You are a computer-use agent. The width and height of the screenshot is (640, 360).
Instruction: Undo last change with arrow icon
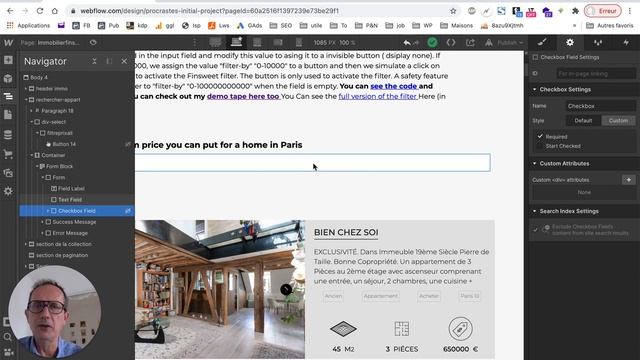pyautogui.click(x=407, y=42)
